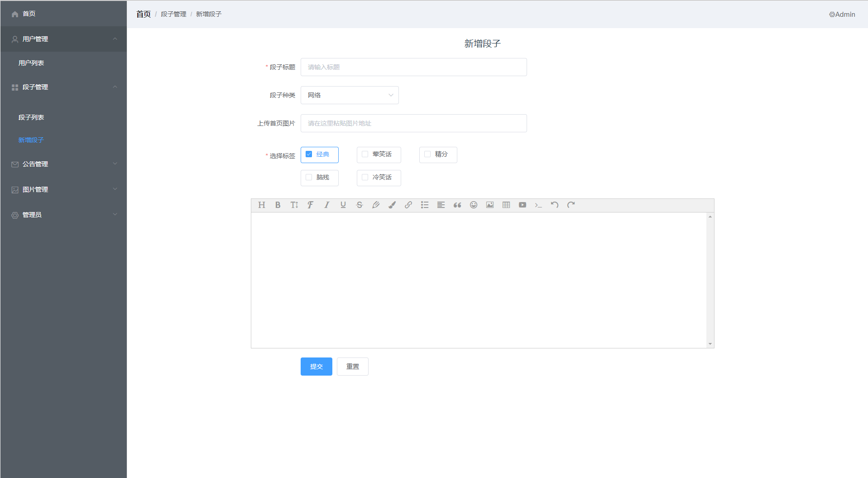The height and width of the screenshot is (478, 868).
Task: Redo the last editor action
Action: coord(571,205)
